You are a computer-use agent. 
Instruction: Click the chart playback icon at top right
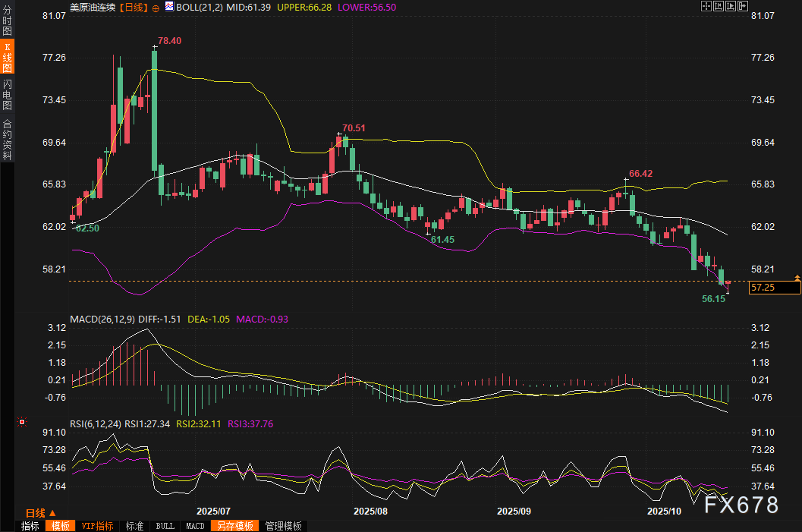point(731,6)
